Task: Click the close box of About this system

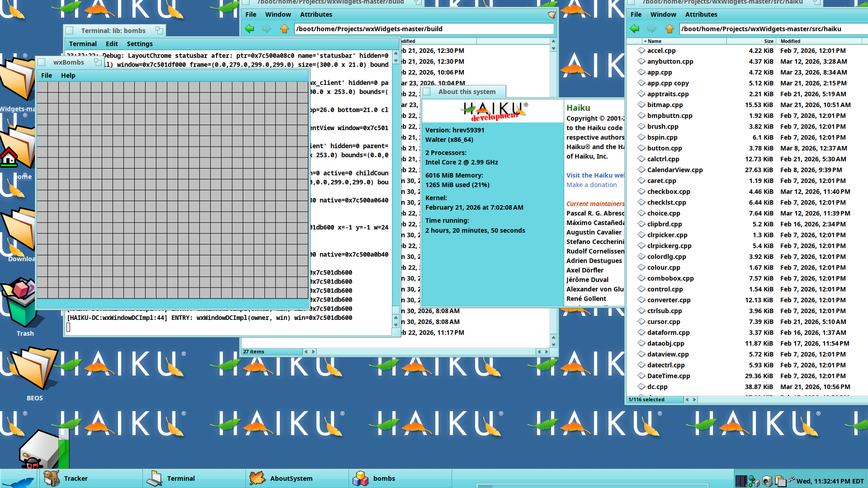Action: pyautogui.click(x=427, y=92)
